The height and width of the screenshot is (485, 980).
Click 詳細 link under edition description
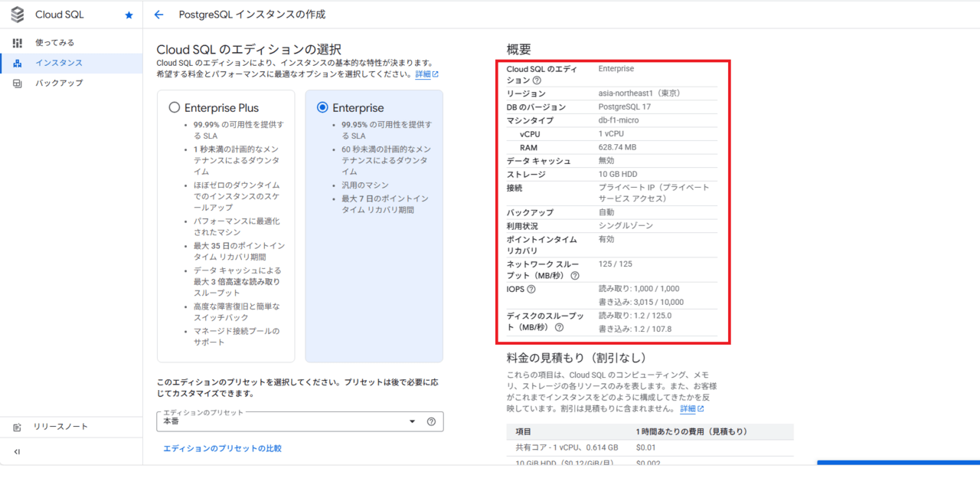[x=426, y=74]
